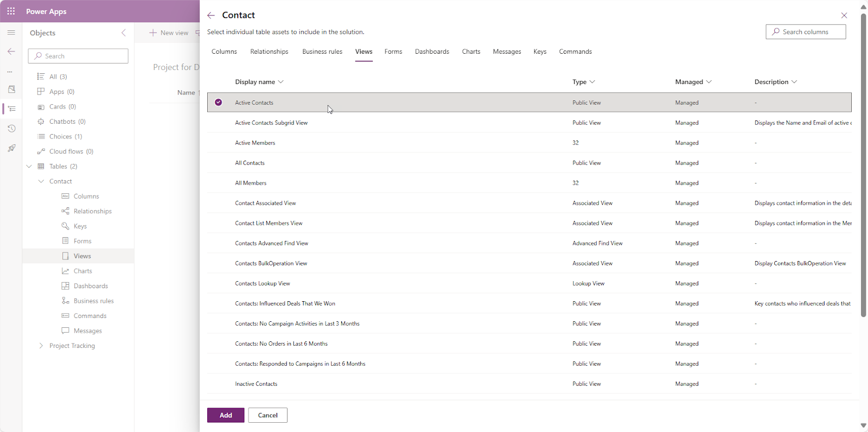Open the Objects tree icon in left rail
The height and width of the screenshot is (432, 868).
(x=11, y=109)
